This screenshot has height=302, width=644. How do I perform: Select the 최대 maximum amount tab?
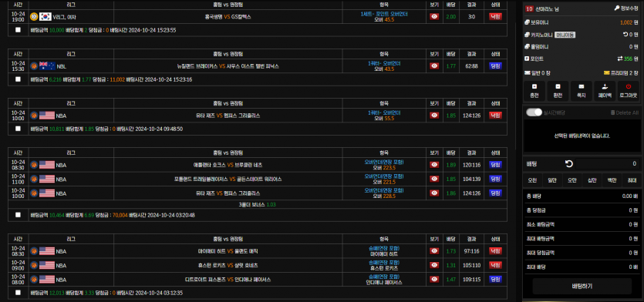click(x=629, y=180)
